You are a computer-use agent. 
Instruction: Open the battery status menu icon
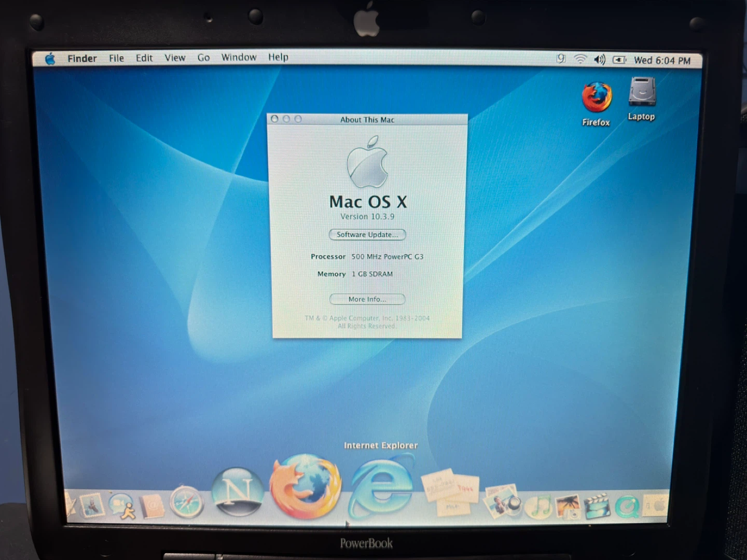619,60
